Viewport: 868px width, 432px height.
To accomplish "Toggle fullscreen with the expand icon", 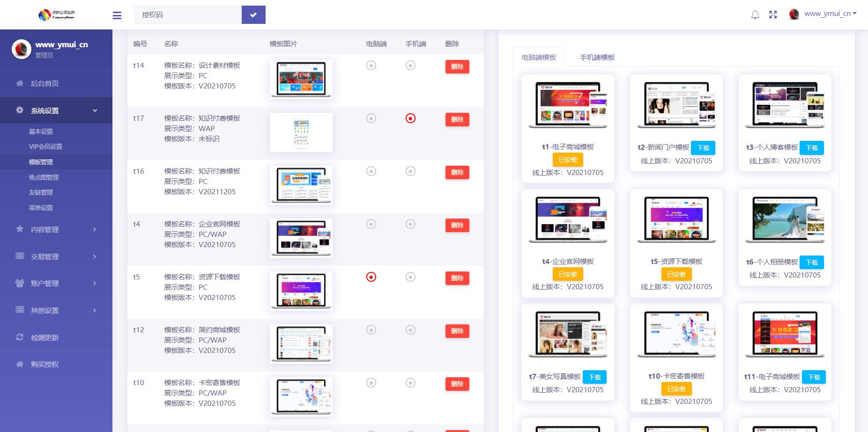I will click(x=773, y=15).
